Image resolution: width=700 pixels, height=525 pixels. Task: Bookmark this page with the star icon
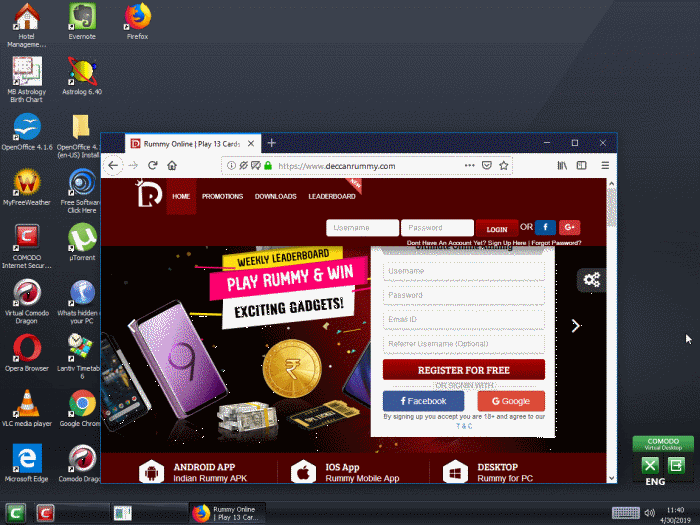point(504,166)
